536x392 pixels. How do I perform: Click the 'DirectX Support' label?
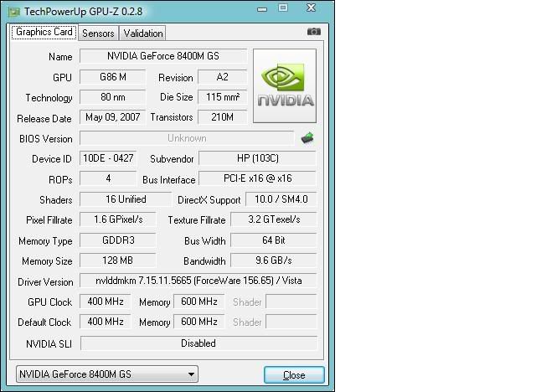tap(209, 200)
